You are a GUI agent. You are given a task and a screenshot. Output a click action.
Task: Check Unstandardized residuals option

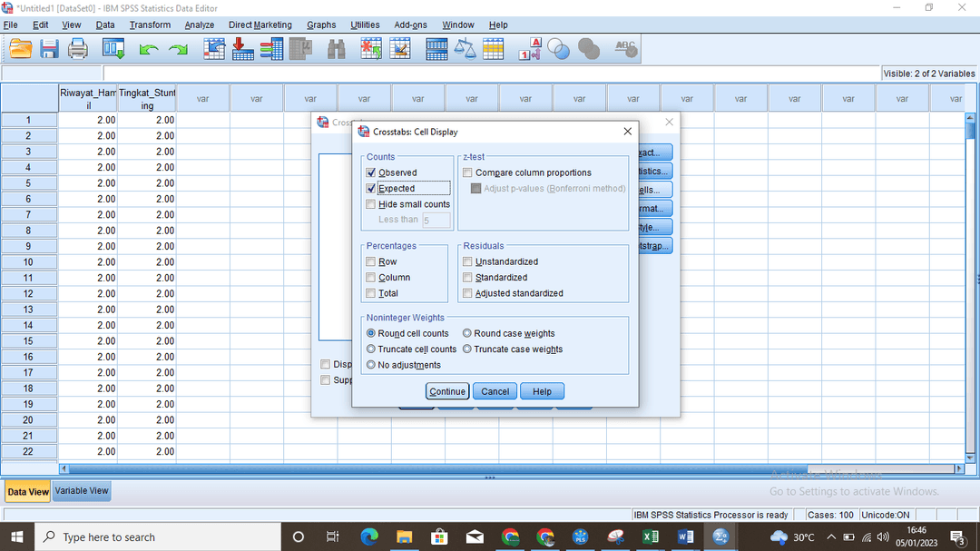(467, 261)
